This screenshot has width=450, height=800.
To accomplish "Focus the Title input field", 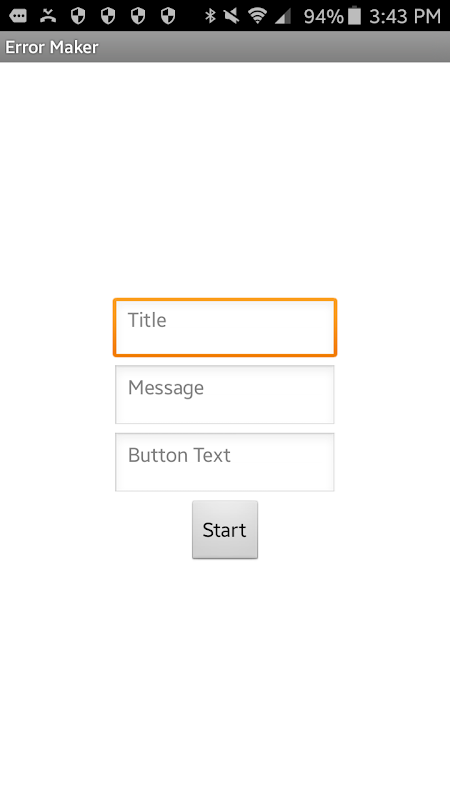I will 225,327.
